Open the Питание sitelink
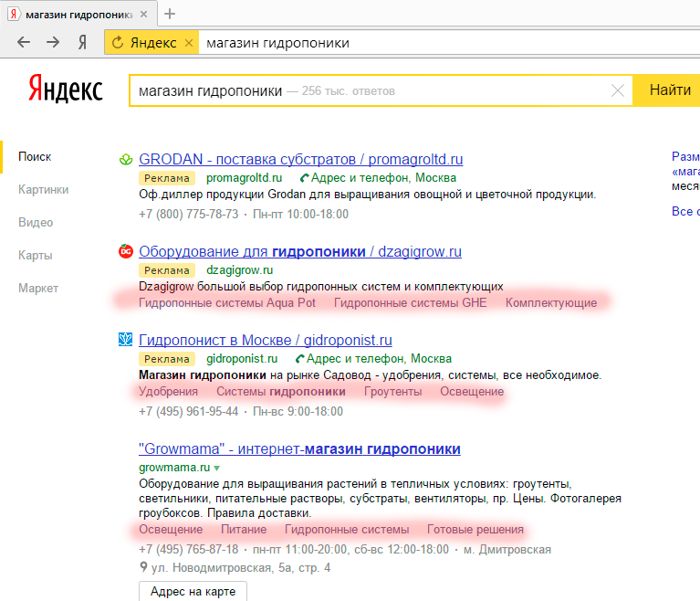 tap(244, 530)
